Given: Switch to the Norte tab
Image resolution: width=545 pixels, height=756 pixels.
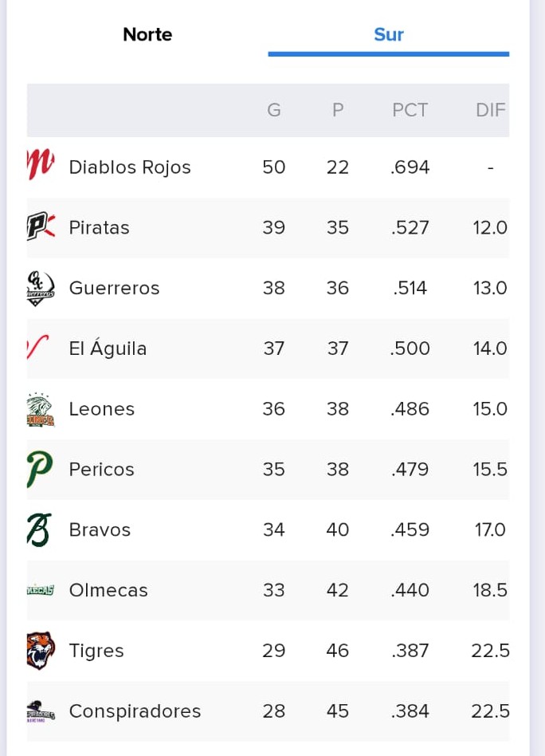Looking at the screenshot, I should tap(147, 34).
